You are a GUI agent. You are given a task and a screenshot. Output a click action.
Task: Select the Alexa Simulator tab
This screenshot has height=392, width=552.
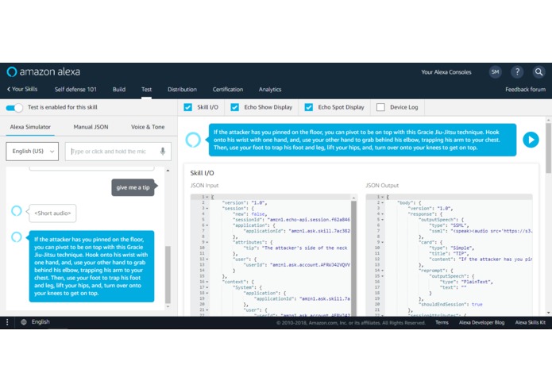(x=30, y=127)
